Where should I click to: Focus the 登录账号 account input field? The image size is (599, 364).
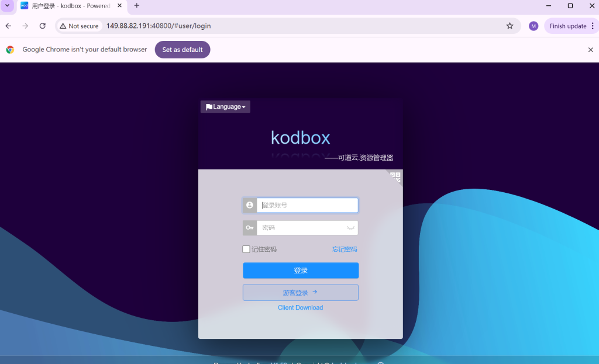point(308,205)
